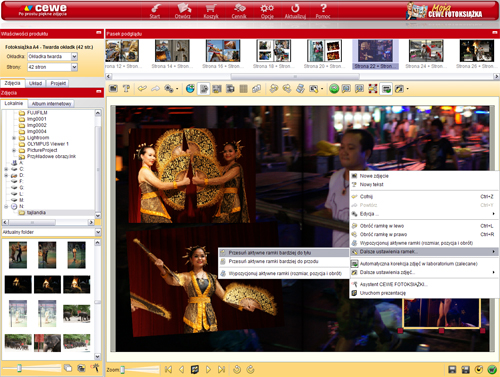Expand the Lightroom folder node
This screenshot has width=500, height=377.
coord(14,138)
